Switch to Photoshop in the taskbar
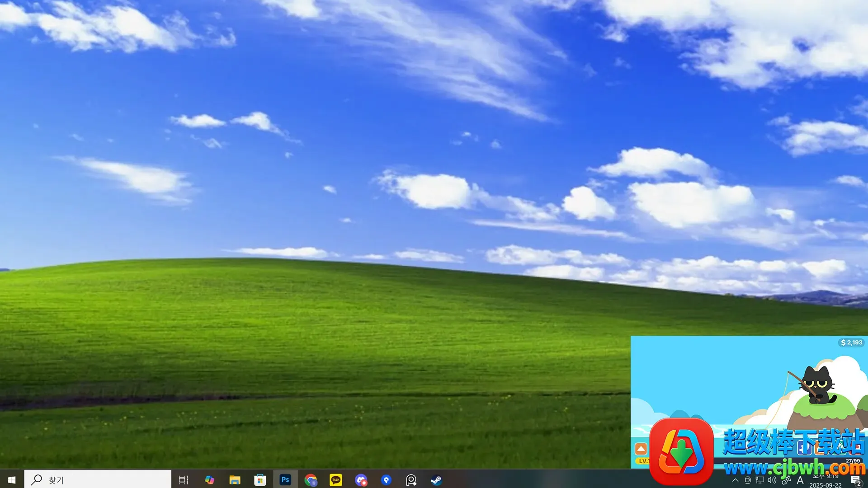 point(285,480)
